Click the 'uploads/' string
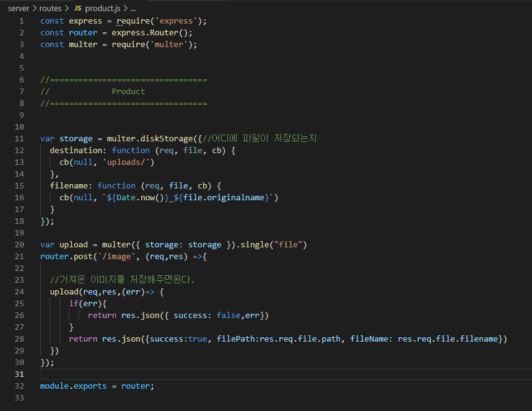532x411 pixels. pos(126,162)
